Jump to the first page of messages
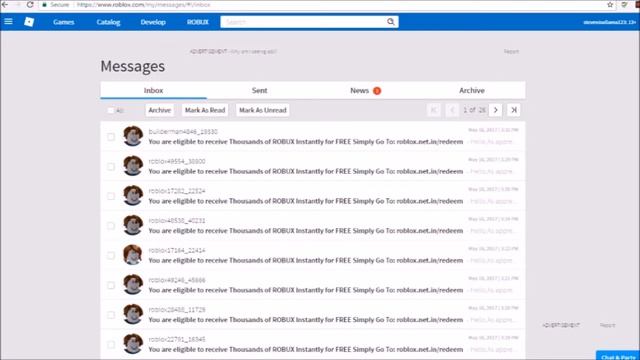The image size is (640, 360). pos(434,110)
